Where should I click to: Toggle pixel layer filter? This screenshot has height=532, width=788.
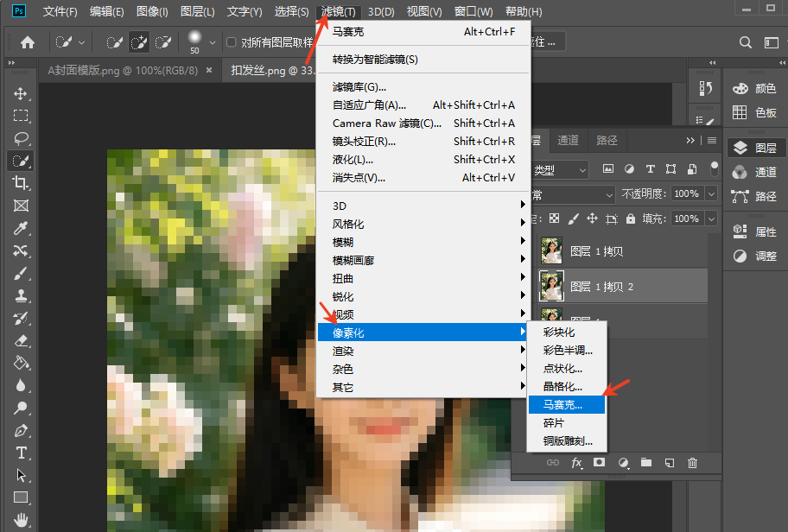[x=608, y=168]
